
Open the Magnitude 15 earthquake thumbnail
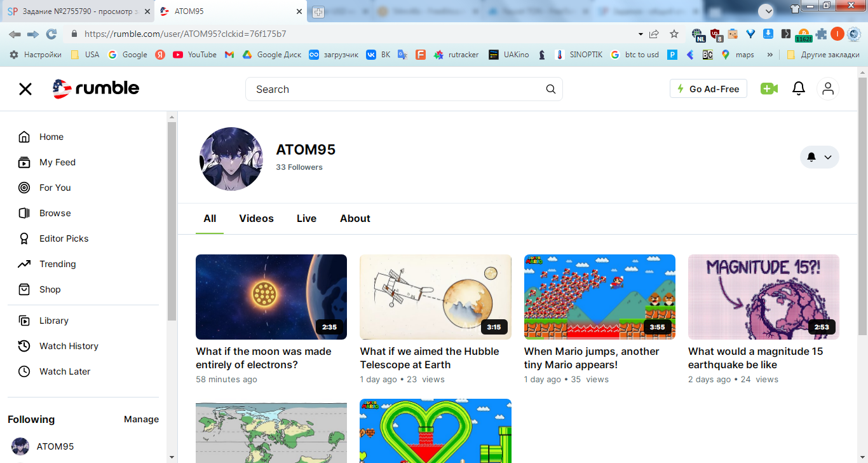764,297
